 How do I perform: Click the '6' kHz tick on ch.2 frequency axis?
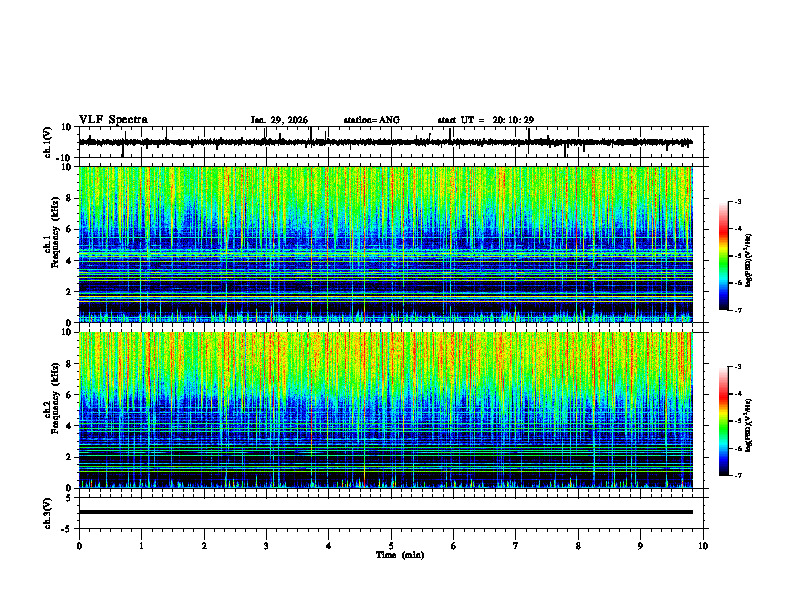[x=69, y=395]
